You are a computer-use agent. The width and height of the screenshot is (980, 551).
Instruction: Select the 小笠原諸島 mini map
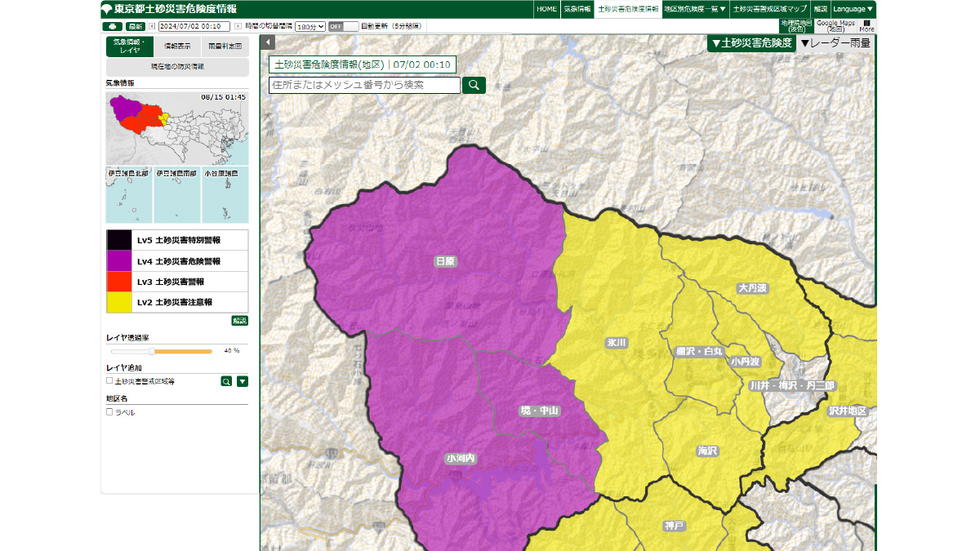[x=225, y=196]
